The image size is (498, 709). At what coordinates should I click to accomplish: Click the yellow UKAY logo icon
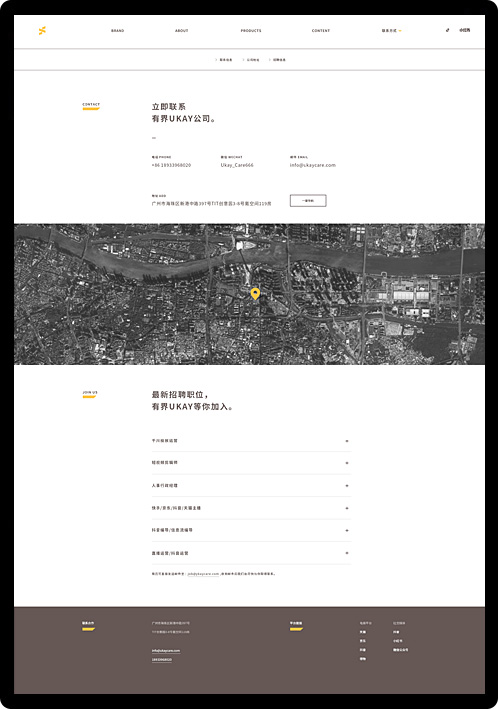42,31
